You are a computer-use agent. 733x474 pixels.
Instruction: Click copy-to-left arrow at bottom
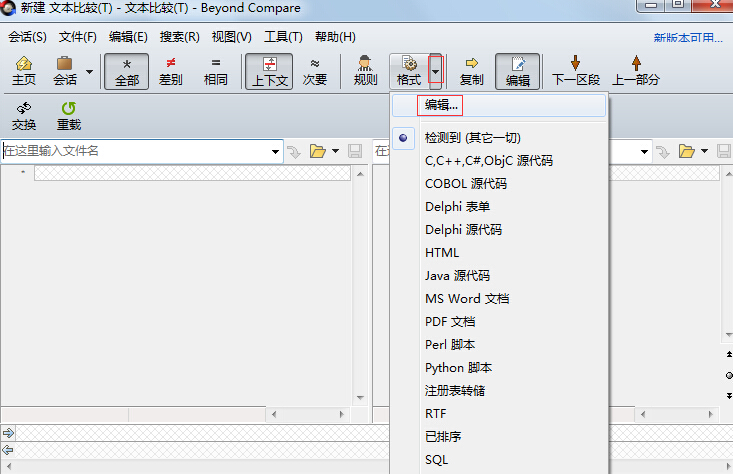tap(8, 450)
